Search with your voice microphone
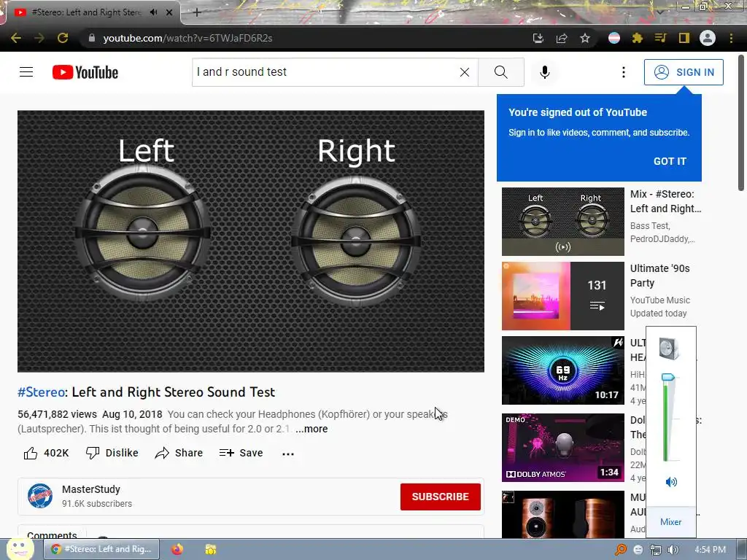The height and width of the screenshot is (560, 747). [x=545, y=72]
